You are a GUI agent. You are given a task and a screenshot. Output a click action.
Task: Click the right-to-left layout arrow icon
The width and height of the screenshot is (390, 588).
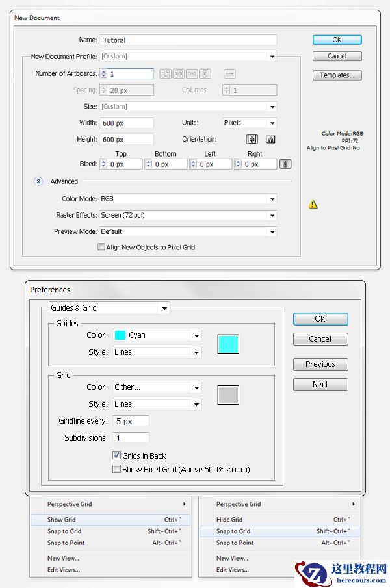(229, 74)
